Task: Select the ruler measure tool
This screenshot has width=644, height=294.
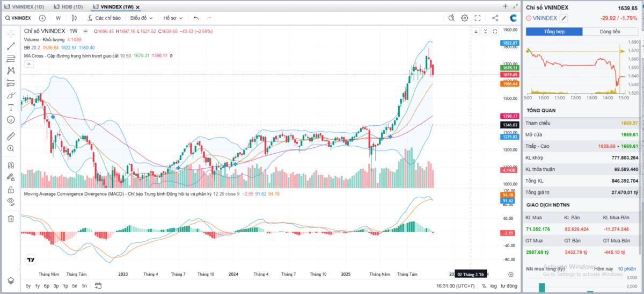Action: [11, 136]
